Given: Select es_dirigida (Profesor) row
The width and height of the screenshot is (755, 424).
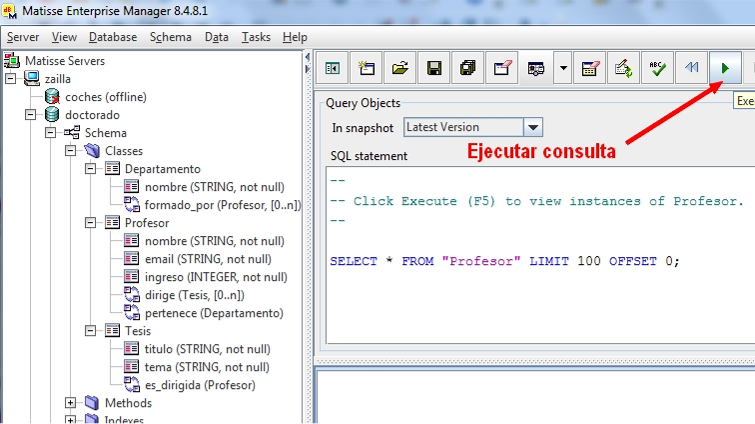Looking at the screenshot, I should point(200,385).
